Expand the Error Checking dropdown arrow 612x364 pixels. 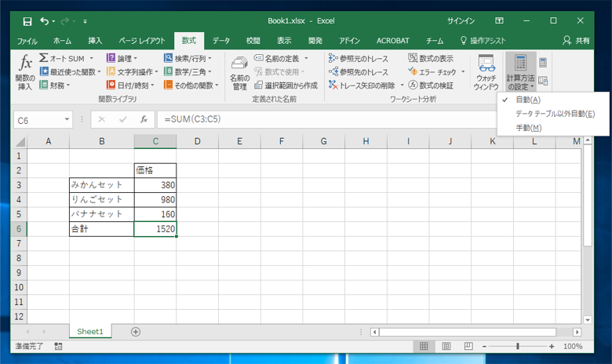(463, 72)
